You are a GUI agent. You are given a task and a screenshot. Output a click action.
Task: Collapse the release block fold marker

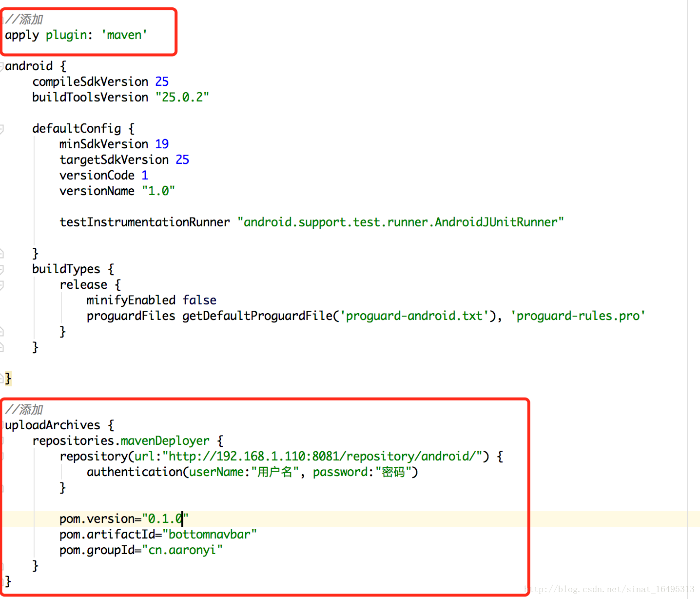click(x=1, y=285)
